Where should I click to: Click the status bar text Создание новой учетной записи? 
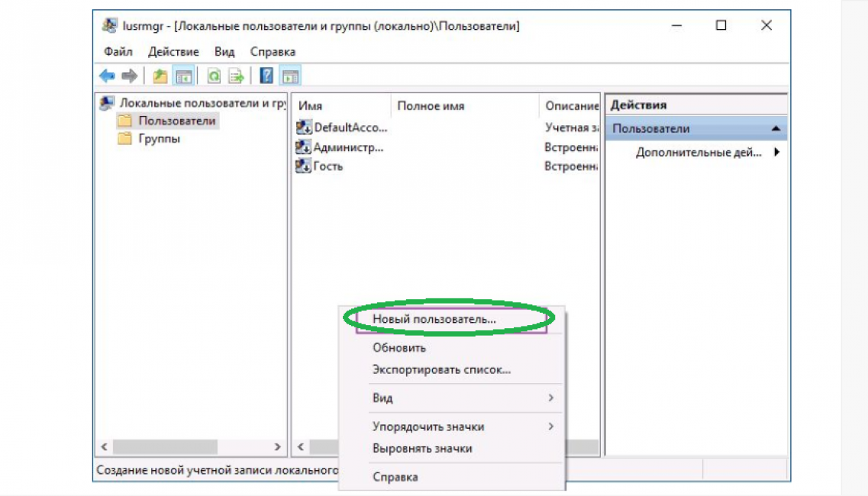pyautogui.click(x=217, y=470)
